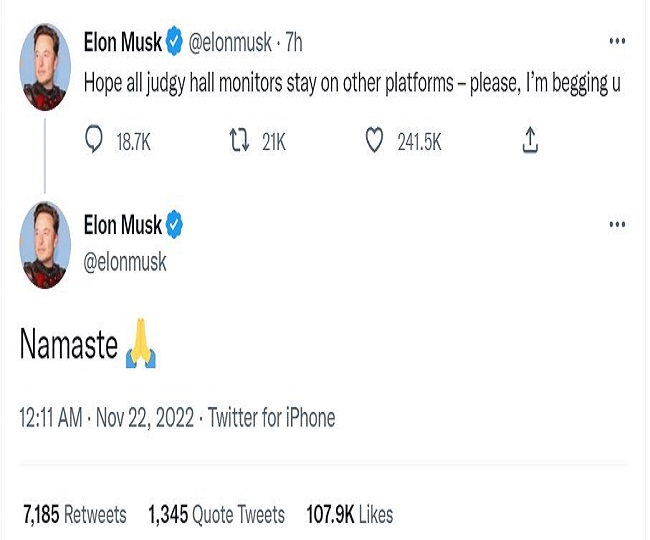Click the folded hands emoji after Namaste

140,347
